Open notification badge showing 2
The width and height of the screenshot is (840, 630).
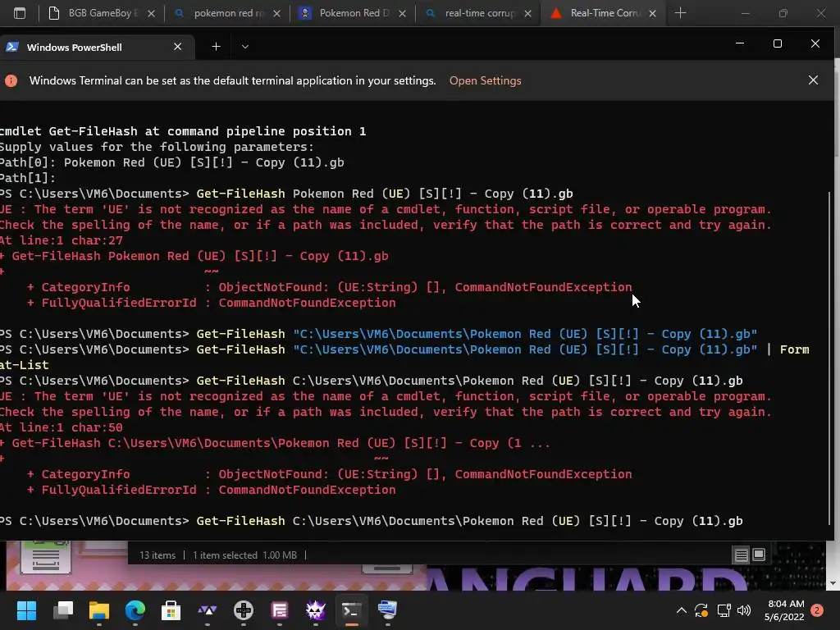pyautogui.click(x=817, y=609)
